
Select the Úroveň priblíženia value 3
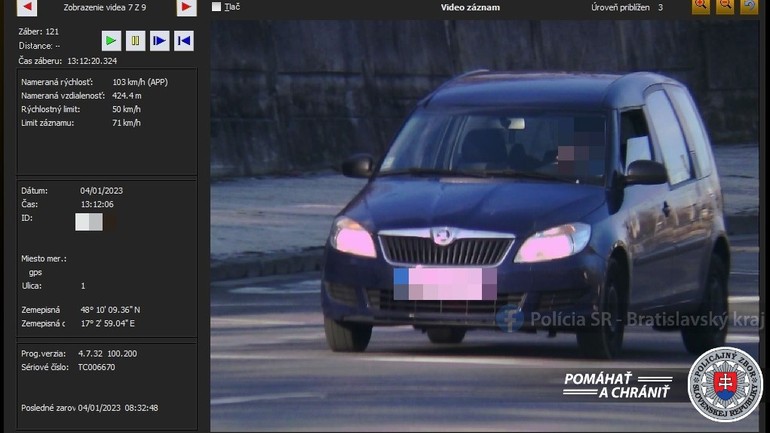(660, 8)
